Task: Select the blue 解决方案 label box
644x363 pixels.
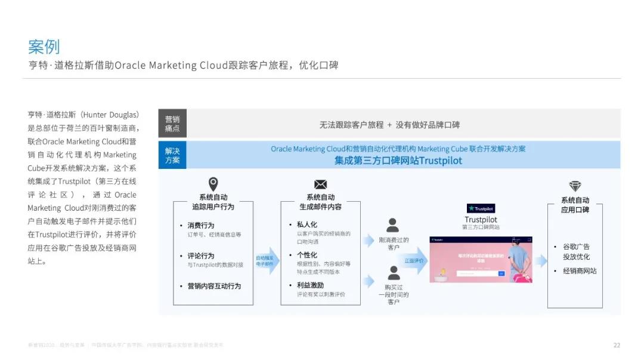Action: pyautogui.click(x=172, y=155)
